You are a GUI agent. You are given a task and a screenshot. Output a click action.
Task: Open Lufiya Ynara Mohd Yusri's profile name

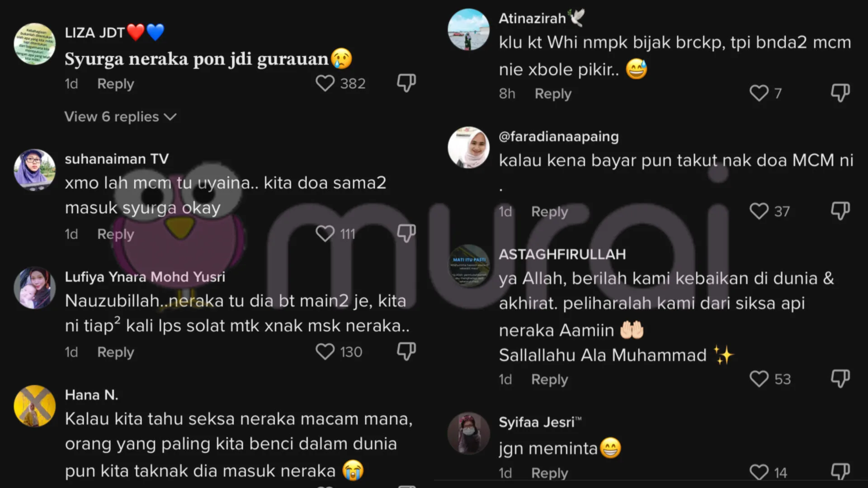pyautogui.click(x=145, y=277)
